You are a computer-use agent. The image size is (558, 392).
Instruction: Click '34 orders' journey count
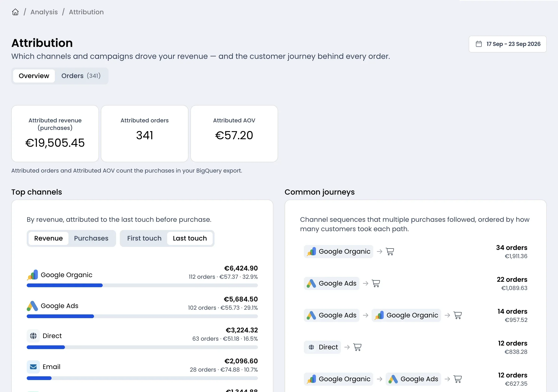(x=512, y=247)
